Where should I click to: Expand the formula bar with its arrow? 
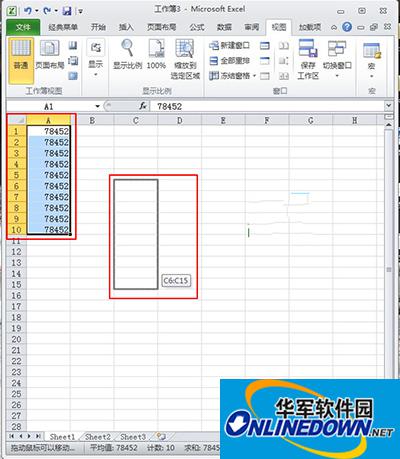(x=388, y=106)
